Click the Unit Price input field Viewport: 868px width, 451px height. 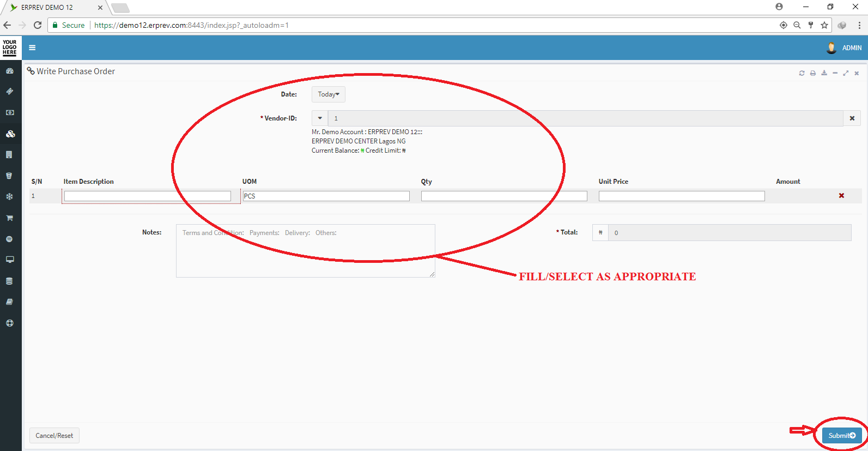(682, 196)
